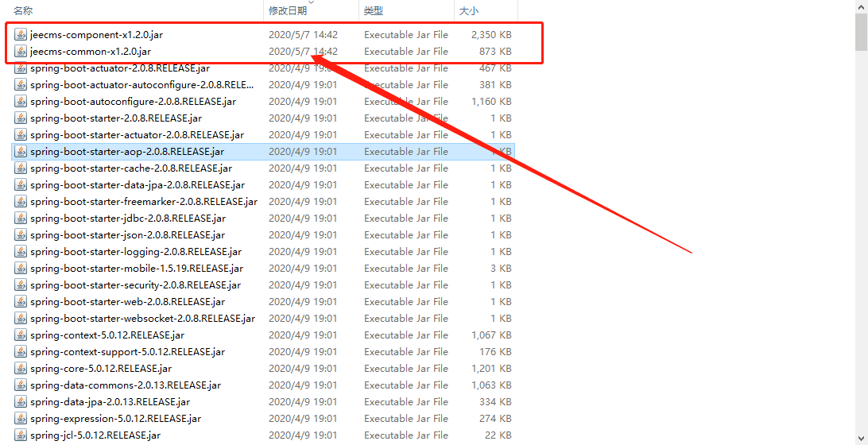Click jar icon of jeecms-common-x1.2.0.jar
Viewport: 868px width, 445px height.
[21, 52]
